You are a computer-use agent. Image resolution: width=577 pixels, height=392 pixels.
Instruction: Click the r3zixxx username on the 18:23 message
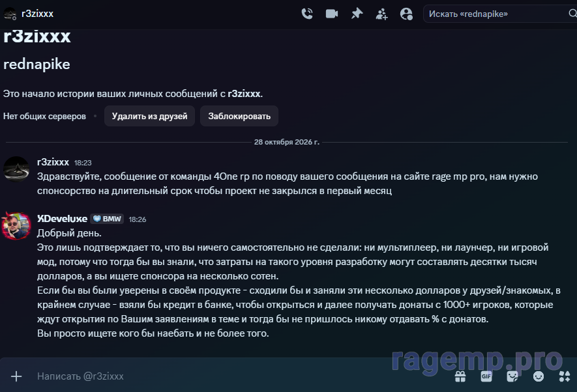(x=53, y=162)
